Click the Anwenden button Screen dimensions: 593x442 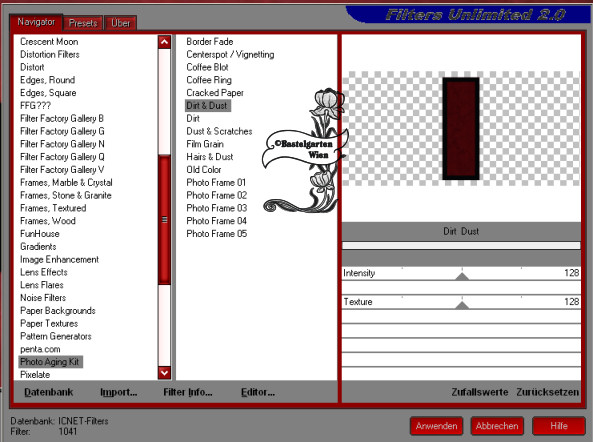pos(436,426)
